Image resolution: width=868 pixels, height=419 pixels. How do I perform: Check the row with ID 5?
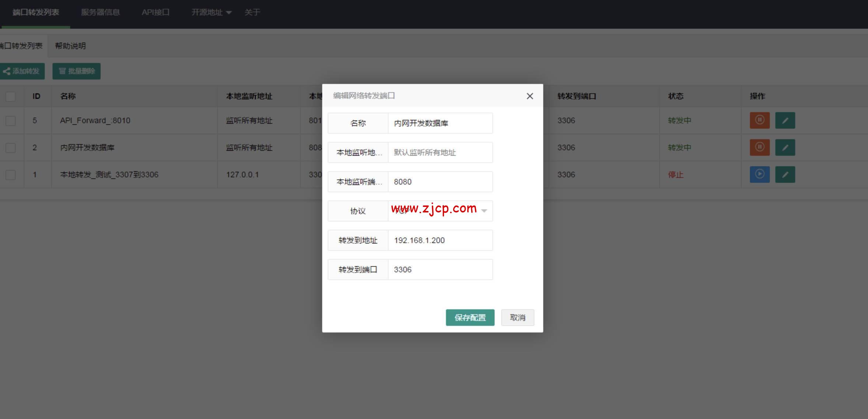pyautogui.click(x=11, y=121)
